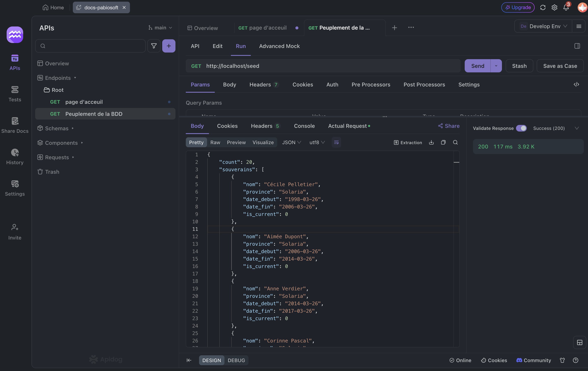Click the refresh sync icon
Image resolution: width=588 pixels, height=371 pixels.
click(542, 8)
